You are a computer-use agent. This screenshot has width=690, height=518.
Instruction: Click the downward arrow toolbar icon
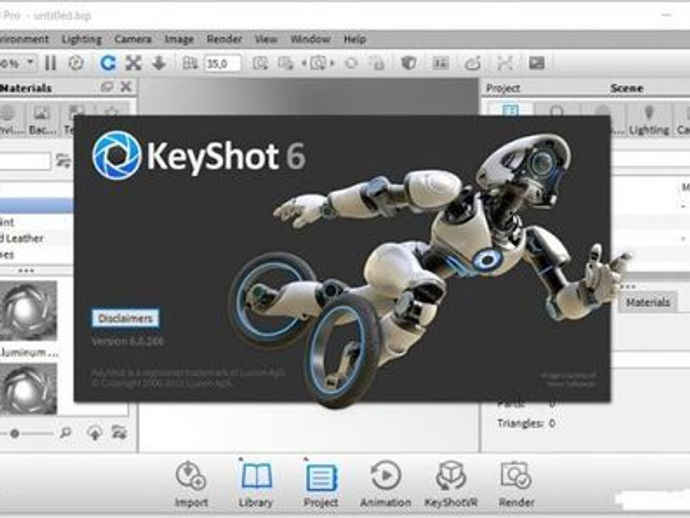click(x=159, y=63)
